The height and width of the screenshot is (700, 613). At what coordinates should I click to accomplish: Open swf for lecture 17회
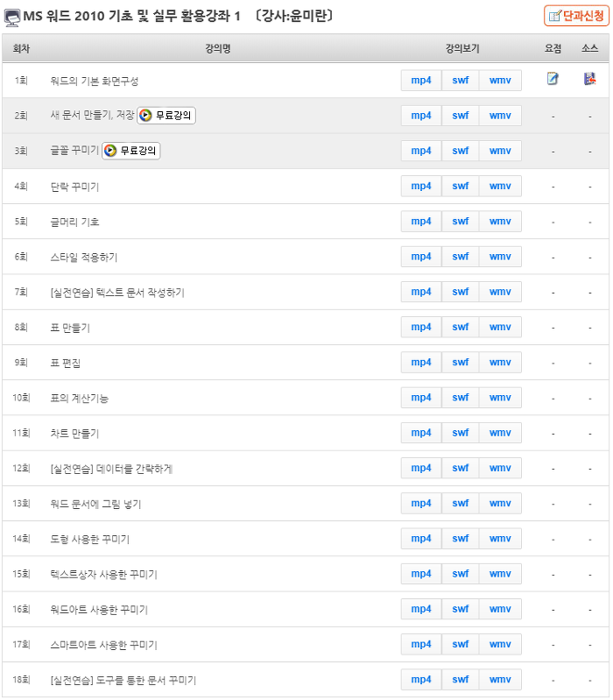coord(461,645)
